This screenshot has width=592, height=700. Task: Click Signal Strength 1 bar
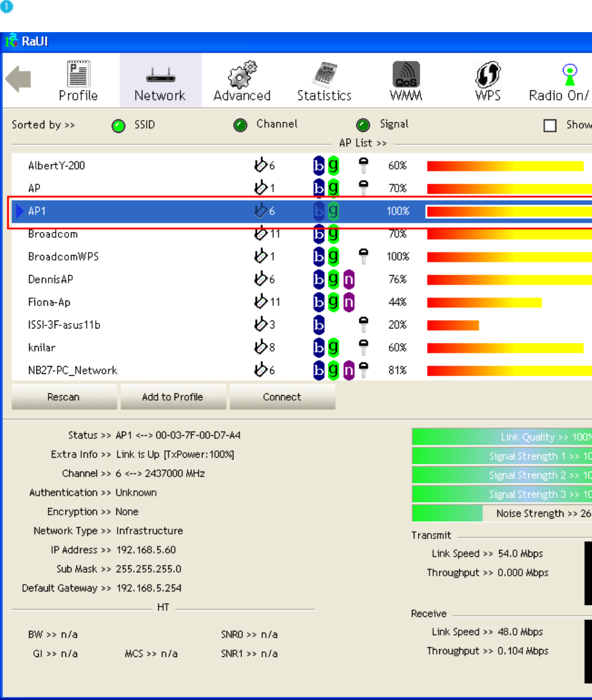tap(502, 456)
